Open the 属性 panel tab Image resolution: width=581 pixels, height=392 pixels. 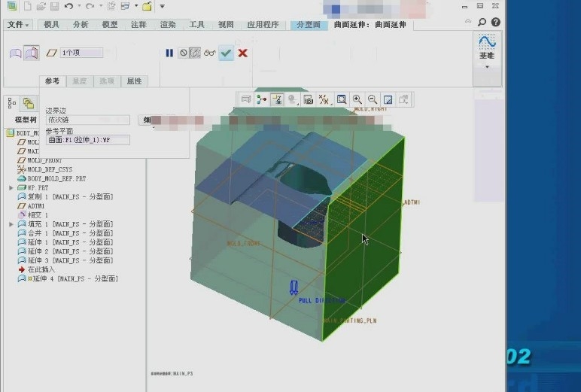point(135,81)
